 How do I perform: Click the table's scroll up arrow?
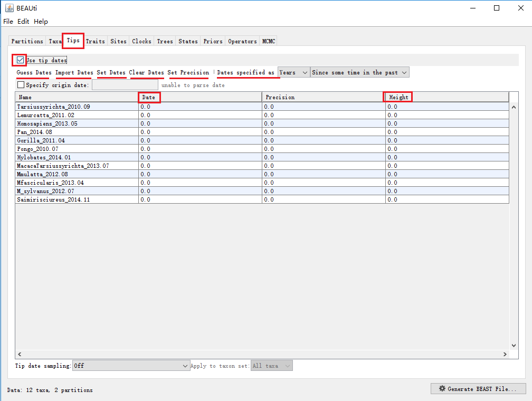coord(514,107)
